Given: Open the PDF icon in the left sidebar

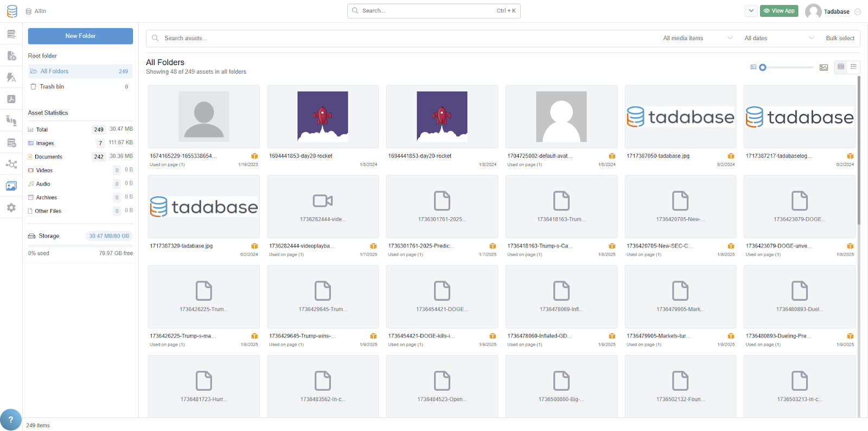Looking at the screenshot, I should click(x=11, y=99).
